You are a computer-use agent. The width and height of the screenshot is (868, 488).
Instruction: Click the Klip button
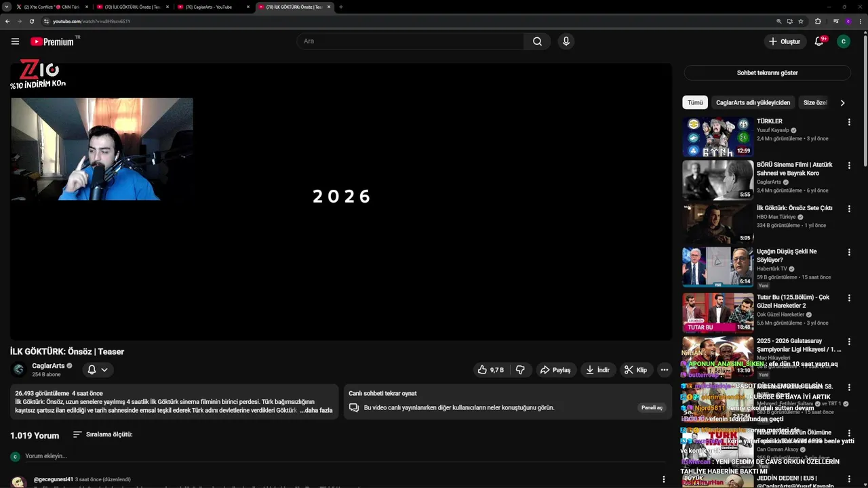pos(635,370)
